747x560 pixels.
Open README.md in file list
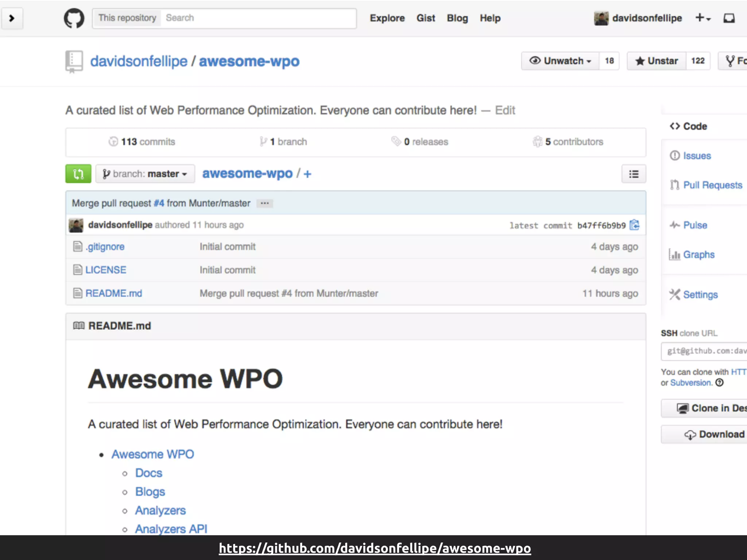(114, 293)
